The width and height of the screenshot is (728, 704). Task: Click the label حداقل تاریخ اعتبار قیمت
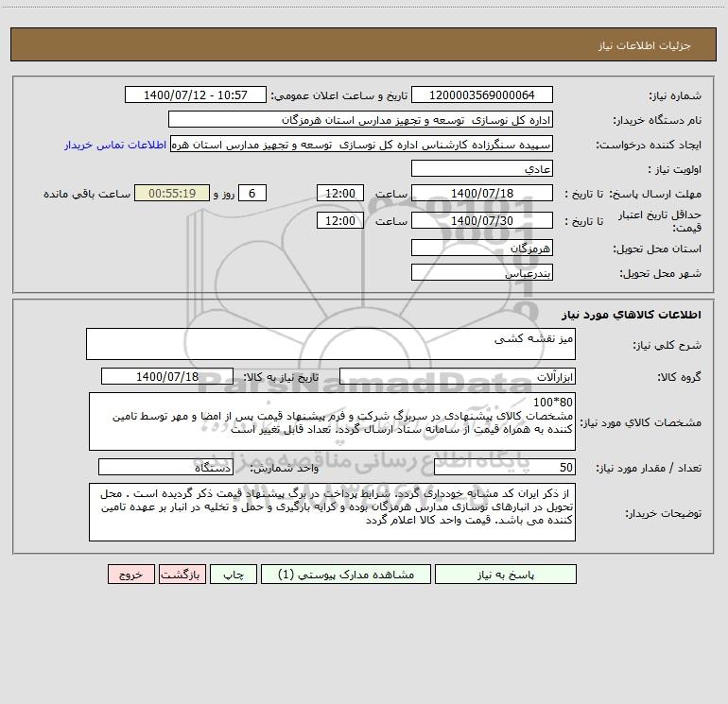tap(659, 221)
